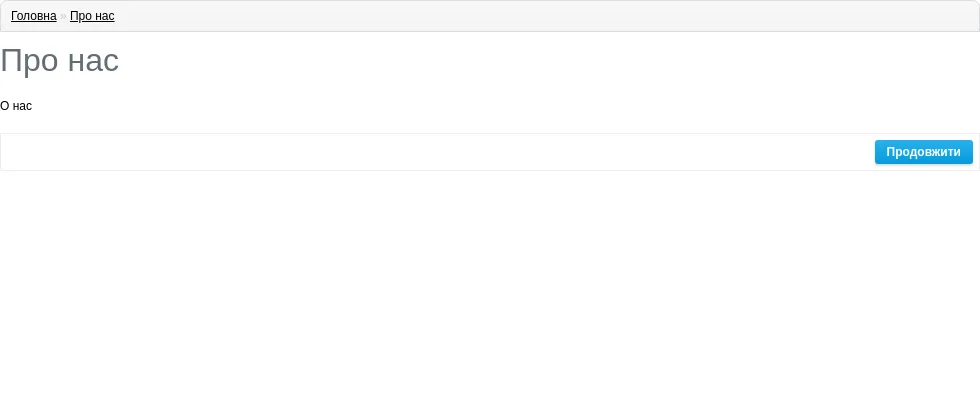
Task: Click the first breadcrumb item Головна
Action: [x=34, y=16]
